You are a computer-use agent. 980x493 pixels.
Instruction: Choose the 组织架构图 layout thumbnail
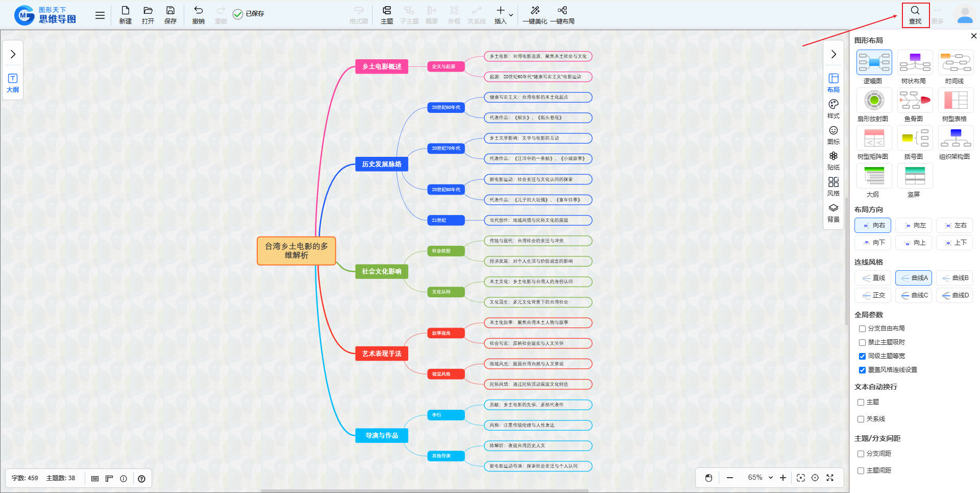[x=955, y=138]
